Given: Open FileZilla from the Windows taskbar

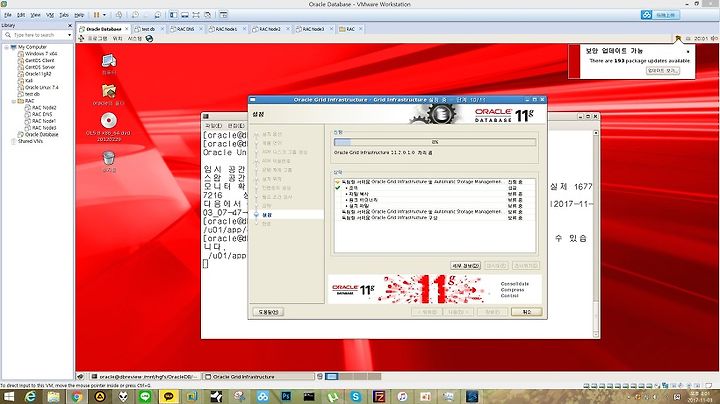Looking at the screenshot, I should coord(379,396).
